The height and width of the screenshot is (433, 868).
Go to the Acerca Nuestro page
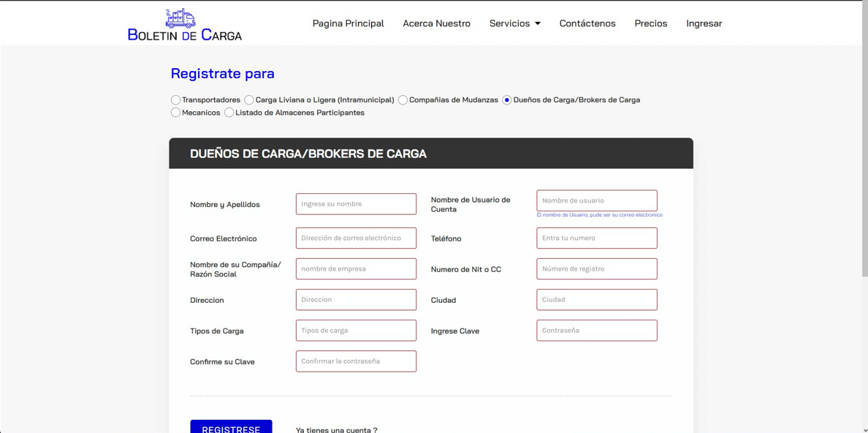436,23
